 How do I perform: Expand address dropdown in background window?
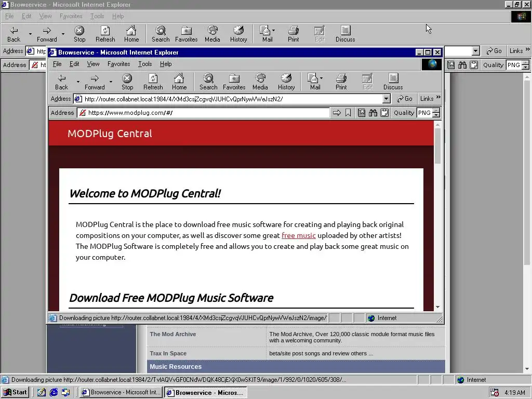coord(476,51)
